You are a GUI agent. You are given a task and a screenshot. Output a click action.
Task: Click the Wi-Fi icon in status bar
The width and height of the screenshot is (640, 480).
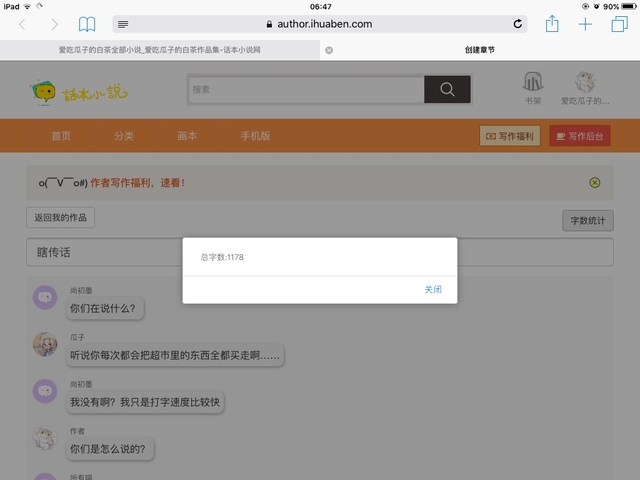[27, 7]
